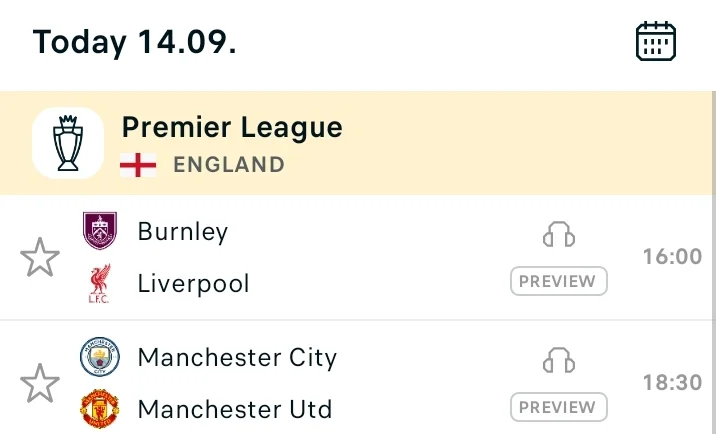Favorite the Burnley vs Liverpool match

point(40,257)
